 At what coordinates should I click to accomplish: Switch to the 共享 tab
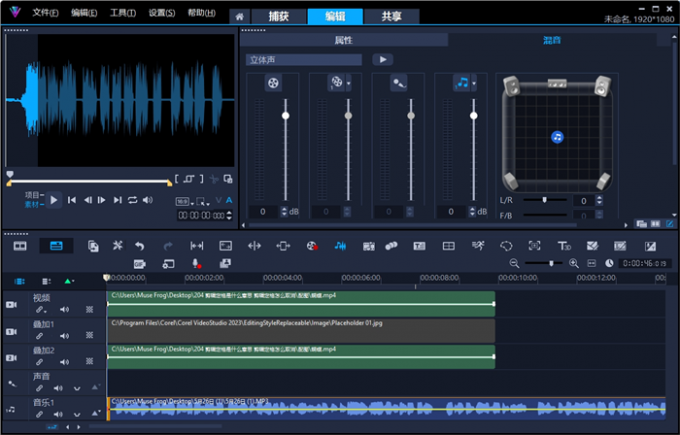(x=392, y=16)
